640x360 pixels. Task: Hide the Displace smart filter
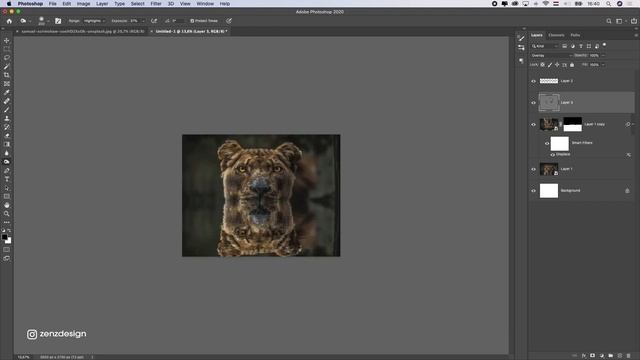click(552, 155)
